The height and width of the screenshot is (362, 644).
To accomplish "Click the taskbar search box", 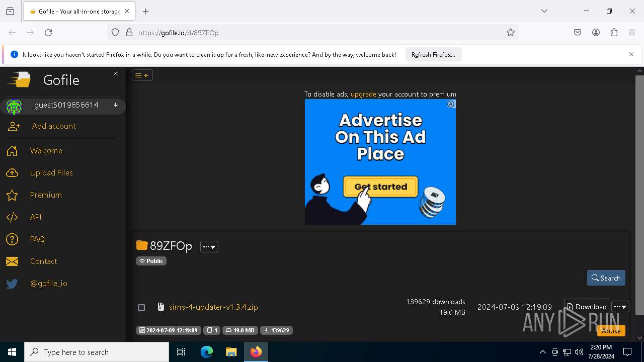I will pyautogui.click(x=97, y=352).
